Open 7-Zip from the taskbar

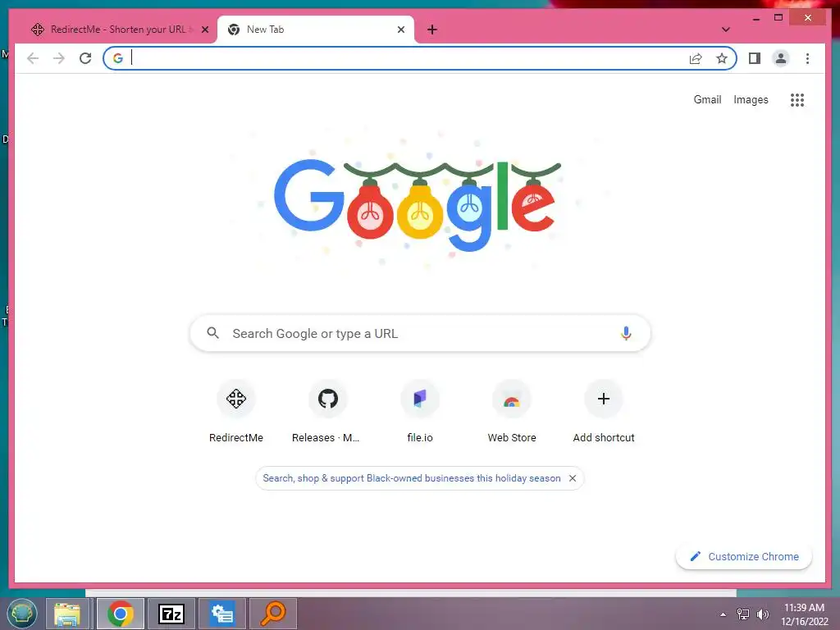171,614
